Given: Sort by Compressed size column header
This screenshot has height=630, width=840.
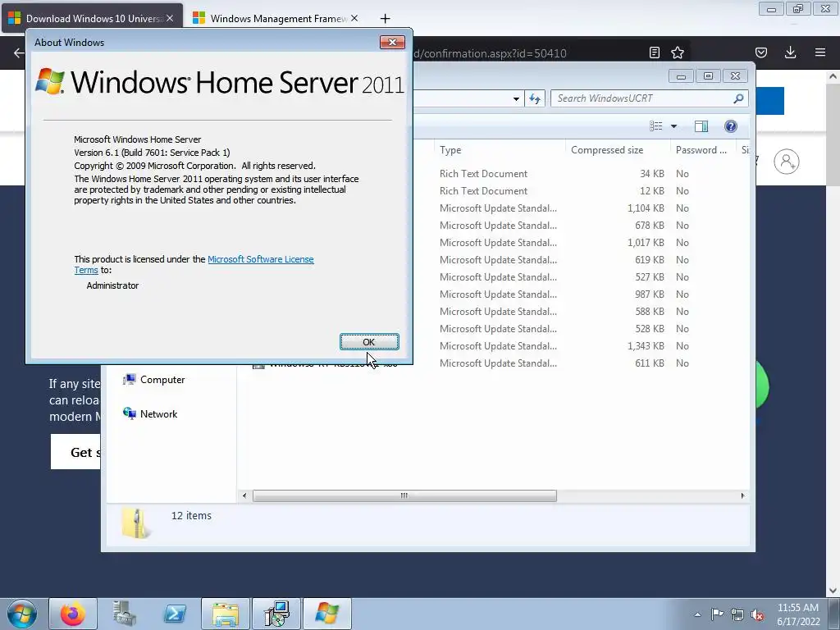Looking at the screenshot, I should (617, 150).
